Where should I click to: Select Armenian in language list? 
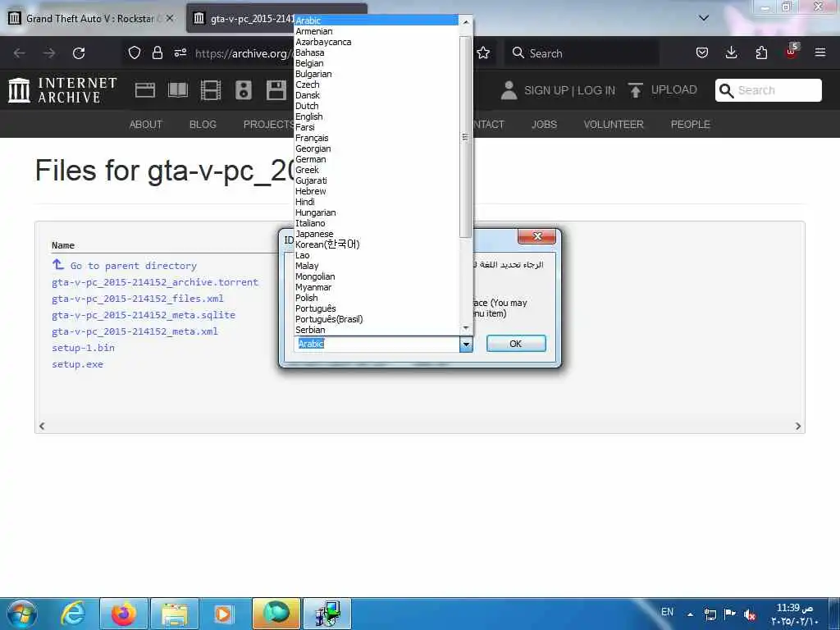point(376,31)
